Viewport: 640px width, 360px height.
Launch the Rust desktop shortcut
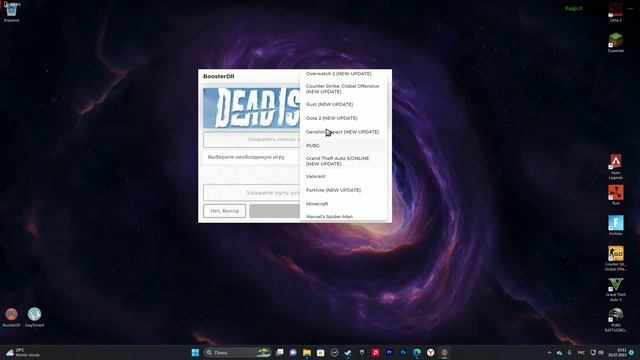[616, 195]
